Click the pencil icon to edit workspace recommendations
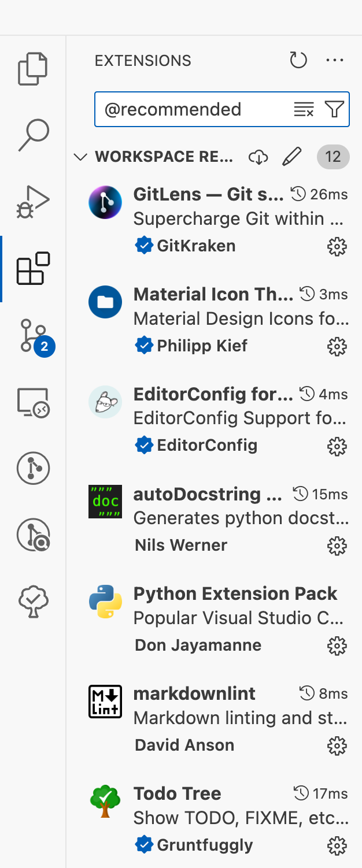Image resolution: width=362 pixels, height=868 pixels. point(292,157)
